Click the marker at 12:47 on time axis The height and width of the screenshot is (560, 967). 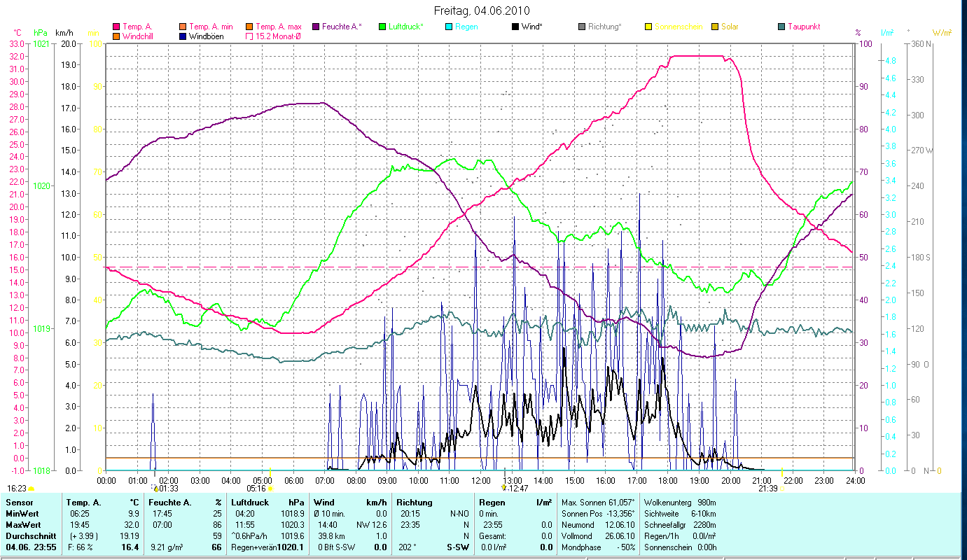(x=503, y=488)
